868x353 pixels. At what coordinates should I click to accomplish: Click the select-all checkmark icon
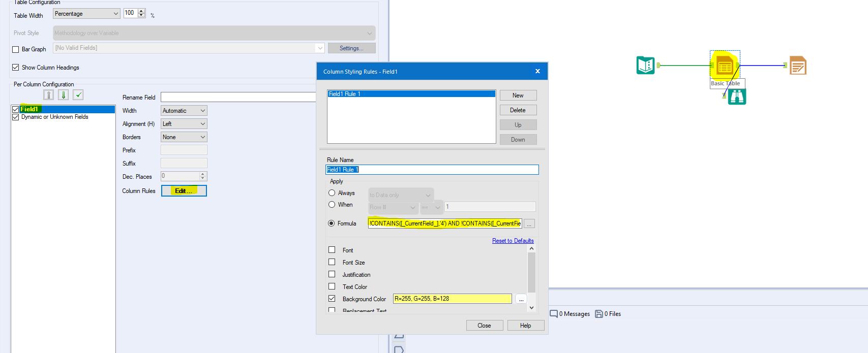(78, 95)
